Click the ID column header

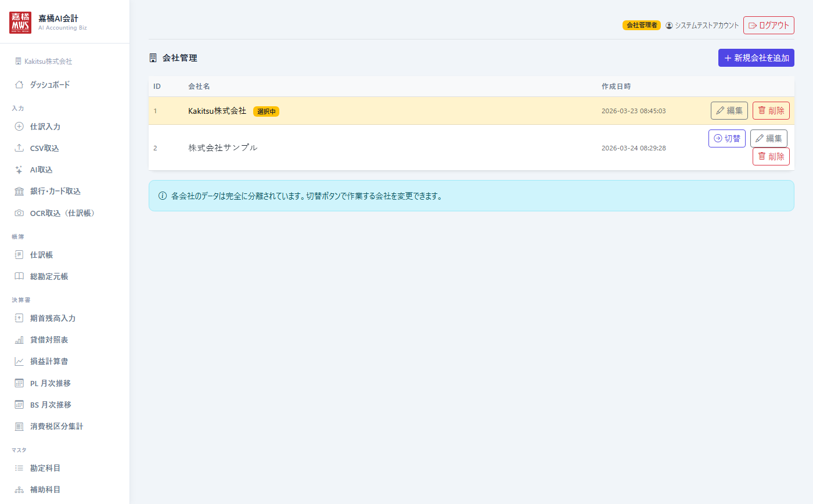[x=157, y=87]
